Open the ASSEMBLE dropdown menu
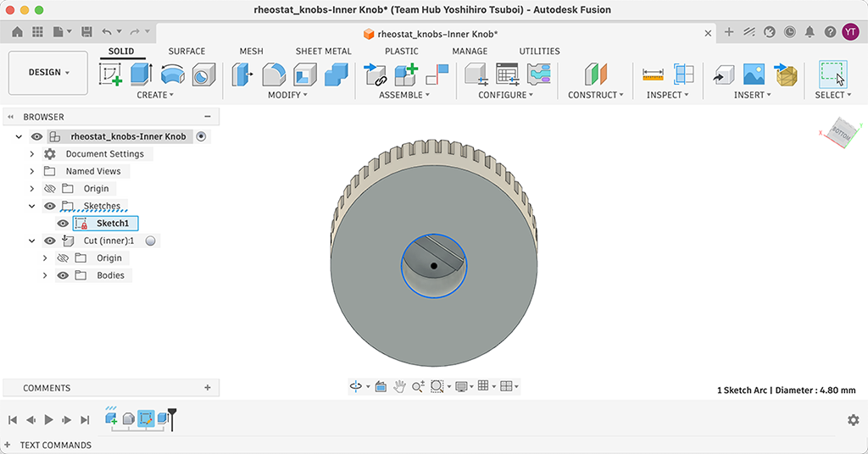 pyautogui.click(x=404, y=95)
